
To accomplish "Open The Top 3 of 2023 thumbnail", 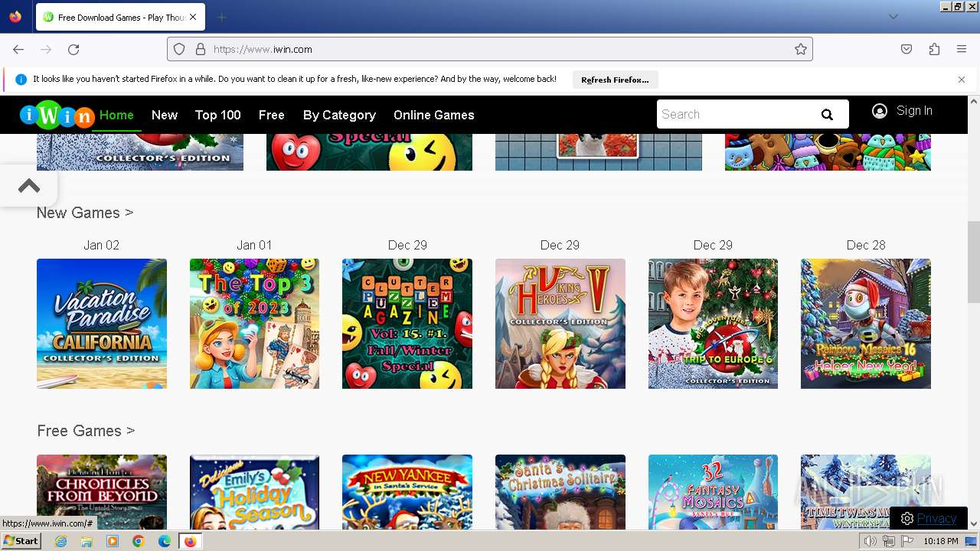I will pyautogui.click(x=254, y=324).
